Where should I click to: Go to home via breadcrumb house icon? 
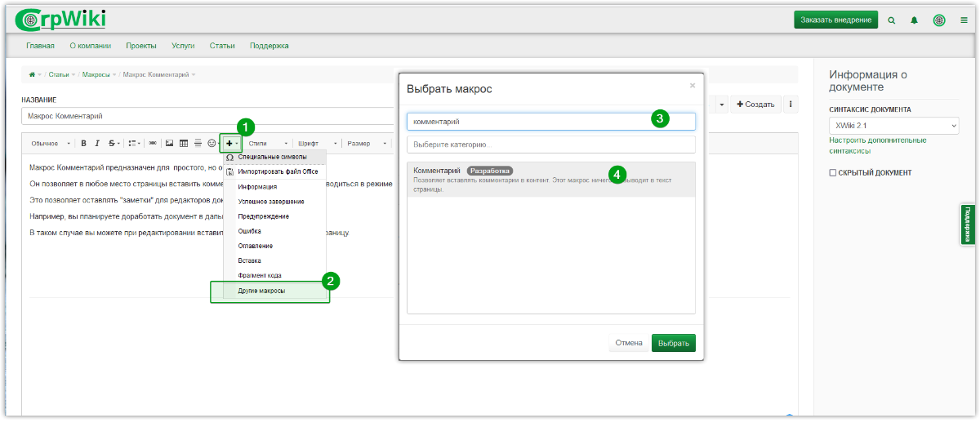tap(32, 74)
